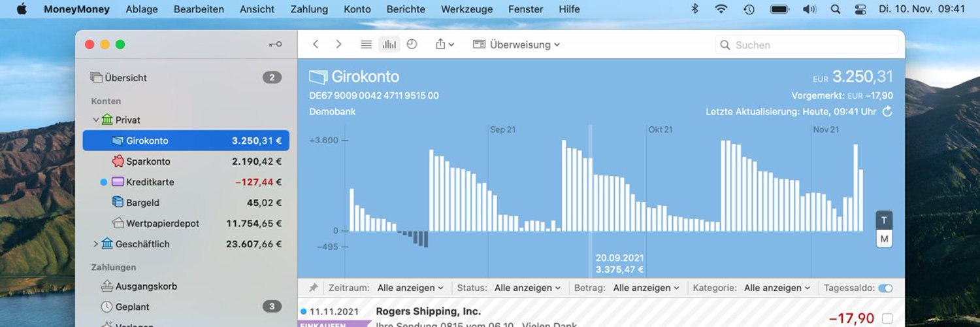The image size is (980, 327).
Task: Toggle the Tagessaldo switch
Action: pyautogui.click(x=885, y=288)
